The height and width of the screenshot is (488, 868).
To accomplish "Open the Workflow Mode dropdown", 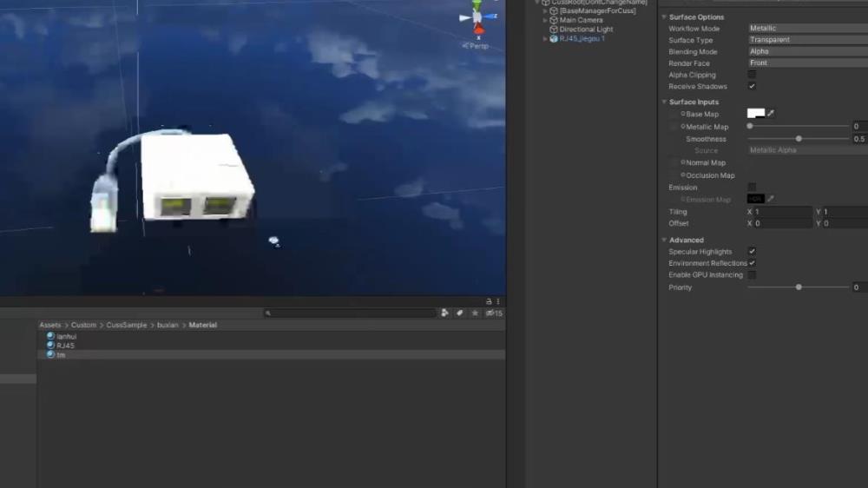I will [x=807, y=29].
